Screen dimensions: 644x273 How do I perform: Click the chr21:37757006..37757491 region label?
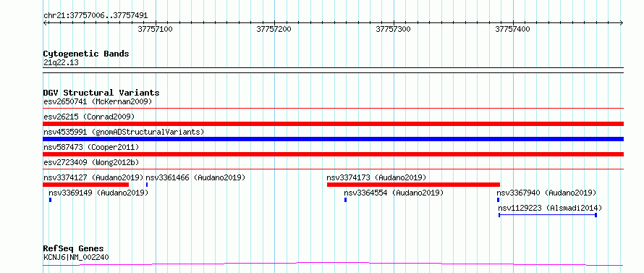(96, 16)
